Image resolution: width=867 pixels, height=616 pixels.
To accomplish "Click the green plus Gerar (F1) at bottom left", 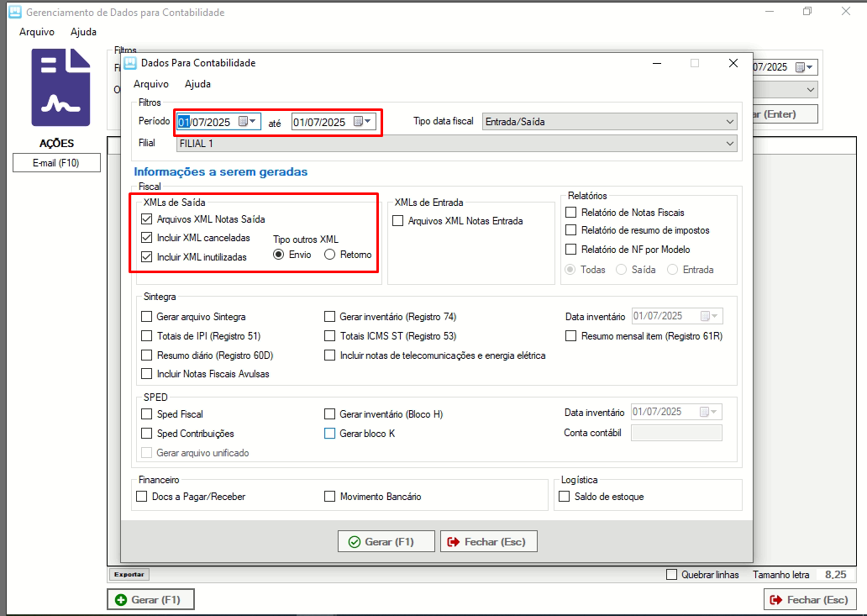I will pos(150,599).
